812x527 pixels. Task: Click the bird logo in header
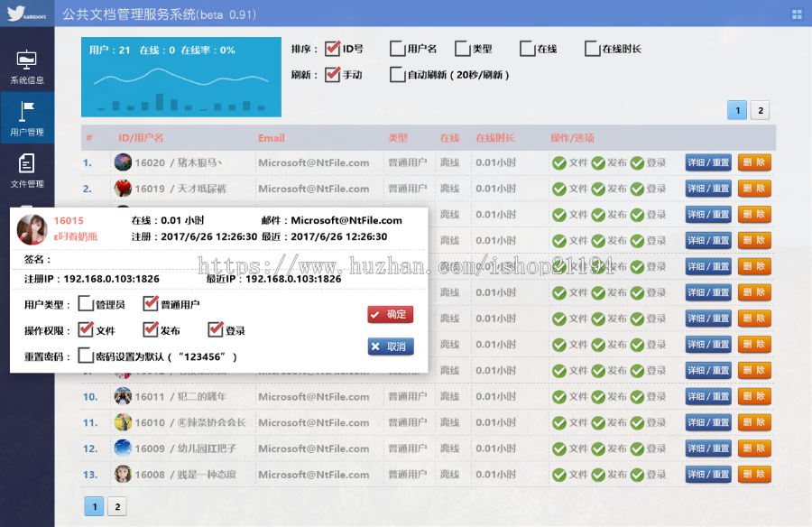tap(26, 14)
